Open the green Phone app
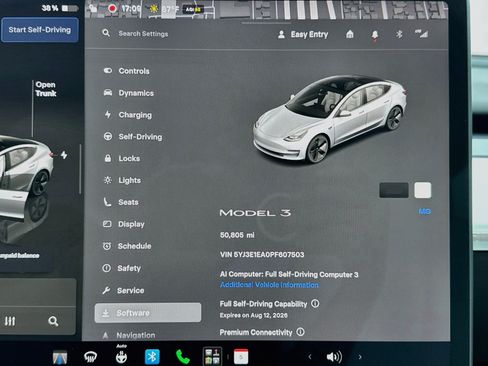The height and width of the screenshot is (366, 488). [183, 357]
